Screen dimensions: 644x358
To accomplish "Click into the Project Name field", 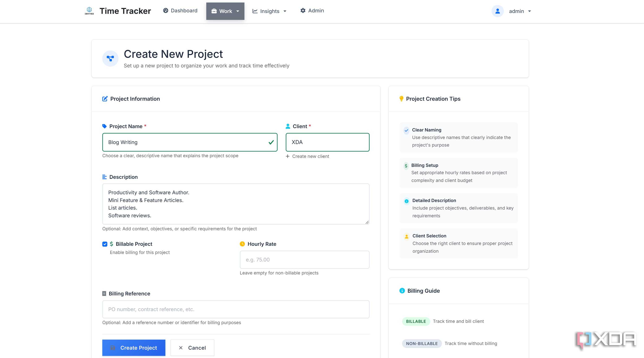I will [190, 142].
